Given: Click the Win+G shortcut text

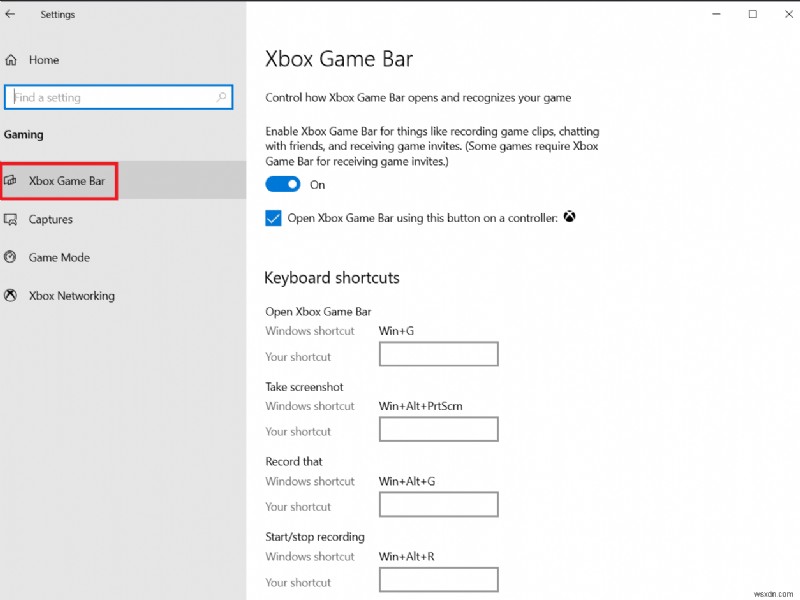Looking at the screenshot, I should [x=396, y=331].
